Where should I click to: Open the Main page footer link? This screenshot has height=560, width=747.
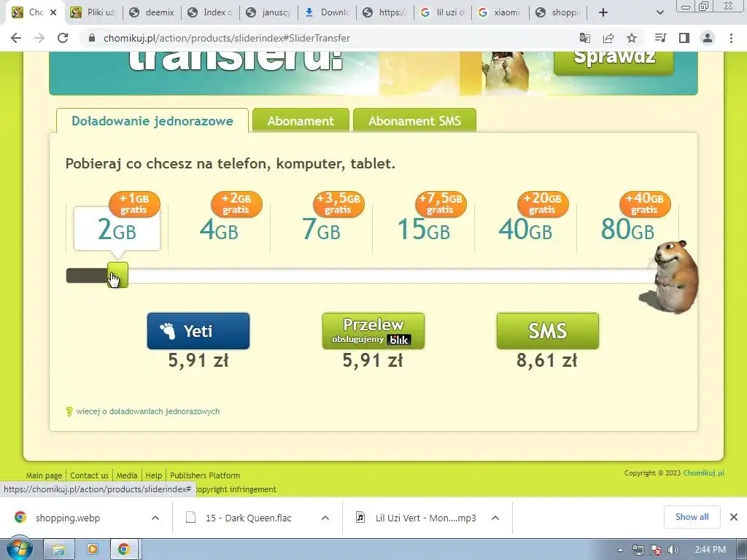(44, 475)
